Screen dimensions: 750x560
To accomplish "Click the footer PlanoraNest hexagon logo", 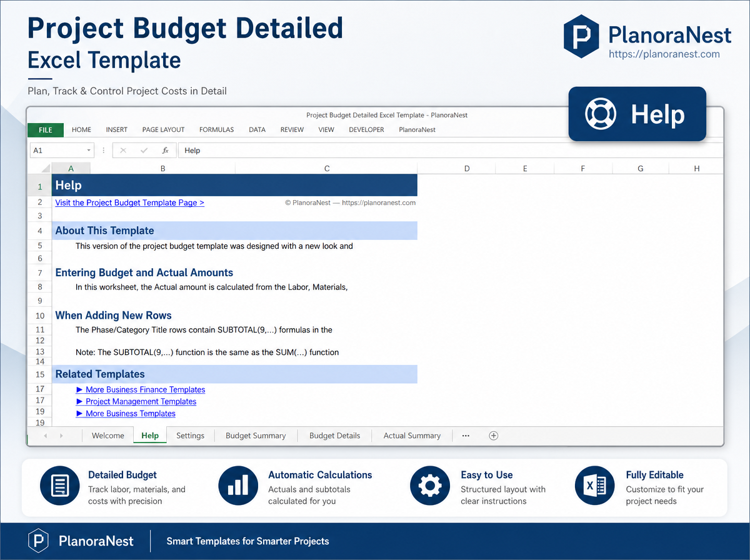I will 39,541.
